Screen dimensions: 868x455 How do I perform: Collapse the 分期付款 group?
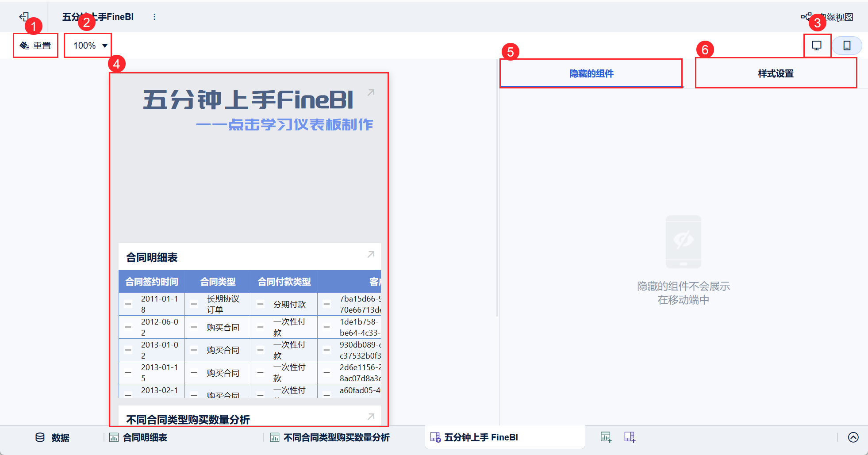click(x=261, y=304)
